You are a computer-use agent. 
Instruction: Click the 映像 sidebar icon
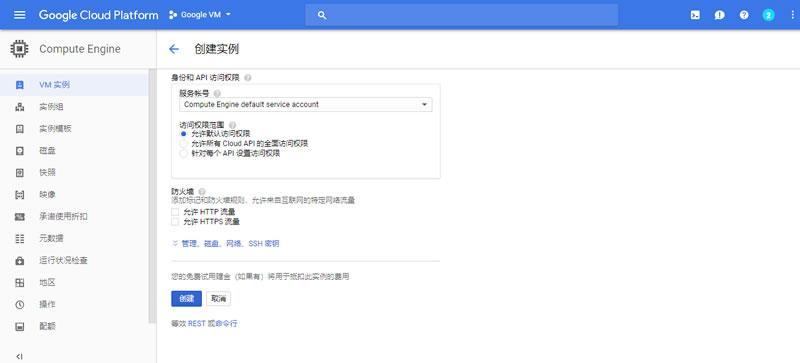[19, 195]
